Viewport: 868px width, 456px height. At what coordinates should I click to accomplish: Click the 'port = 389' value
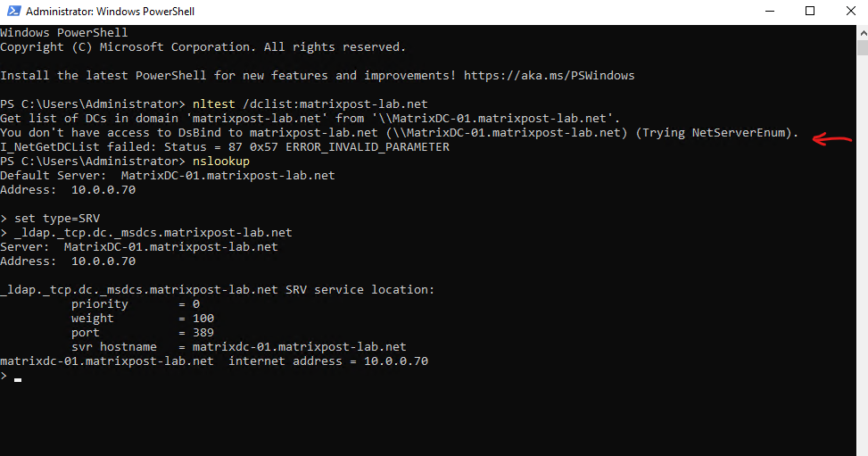click(x=143, y=333)
